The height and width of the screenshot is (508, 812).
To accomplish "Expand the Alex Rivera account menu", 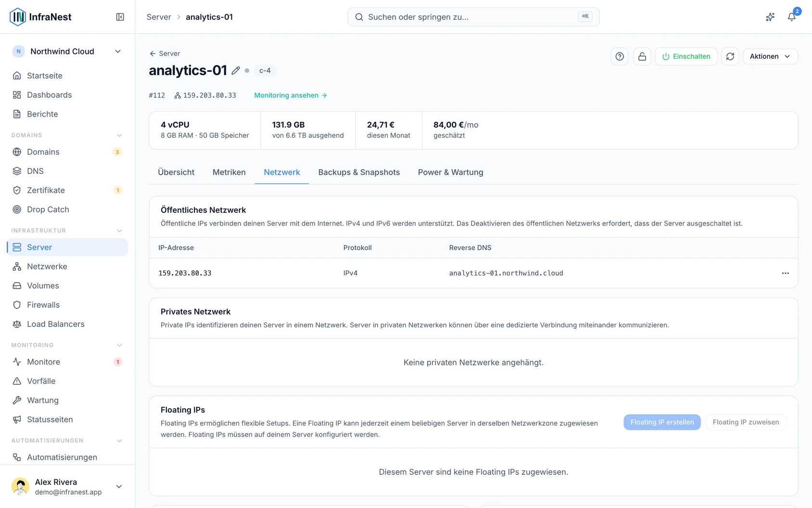I will (x=67, y=486).
